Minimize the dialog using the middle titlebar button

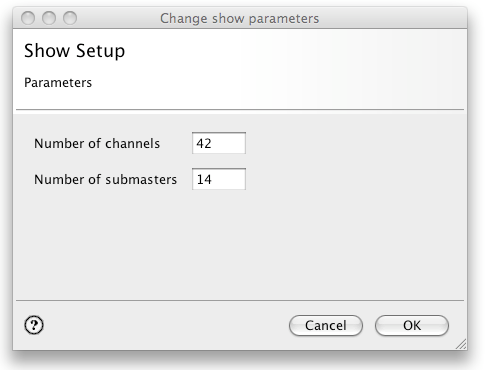pos(49,18)
